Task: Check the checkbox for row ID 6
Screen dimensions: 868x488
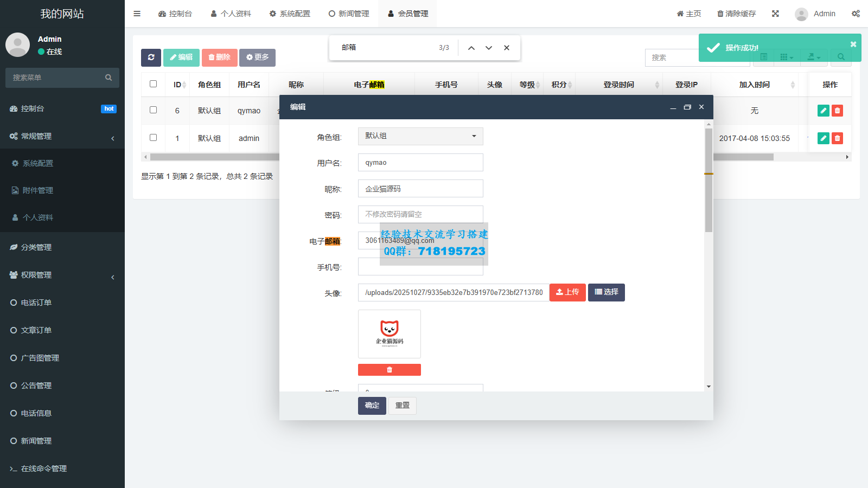Action: coord(153,110)
